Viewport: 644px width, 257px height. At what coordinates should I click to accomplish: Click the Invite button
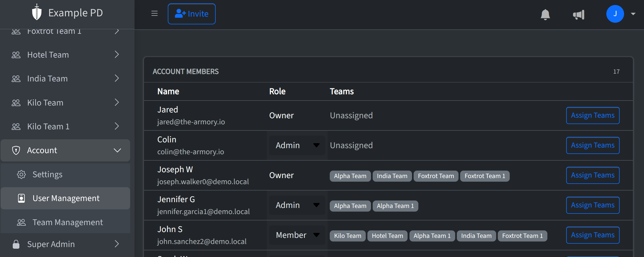coord(192,14)
